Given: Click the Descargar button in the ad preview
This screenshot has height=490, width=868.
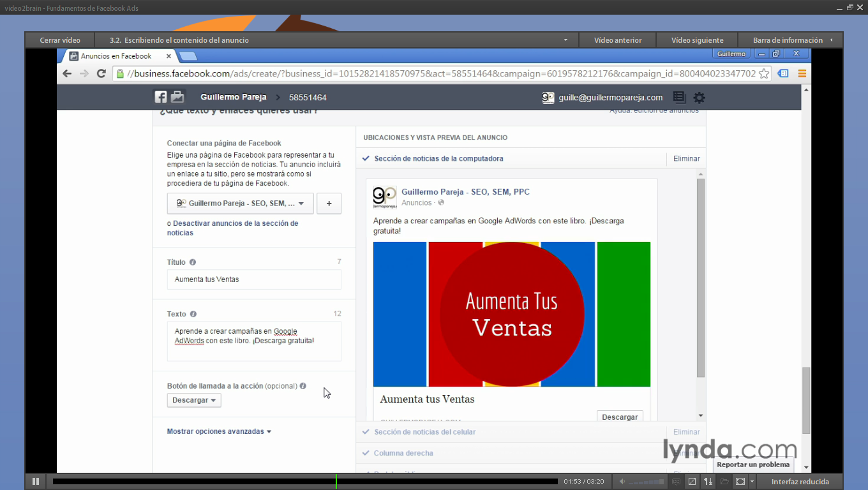Looking at the screenshot, I should click(620, 417).
